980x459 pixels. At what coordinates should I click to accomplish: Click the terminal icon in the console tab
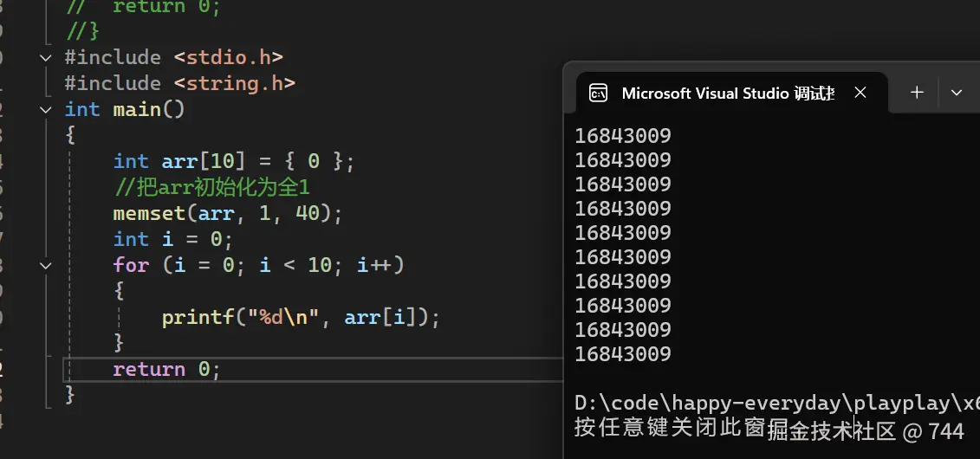(x=598, y=93)
